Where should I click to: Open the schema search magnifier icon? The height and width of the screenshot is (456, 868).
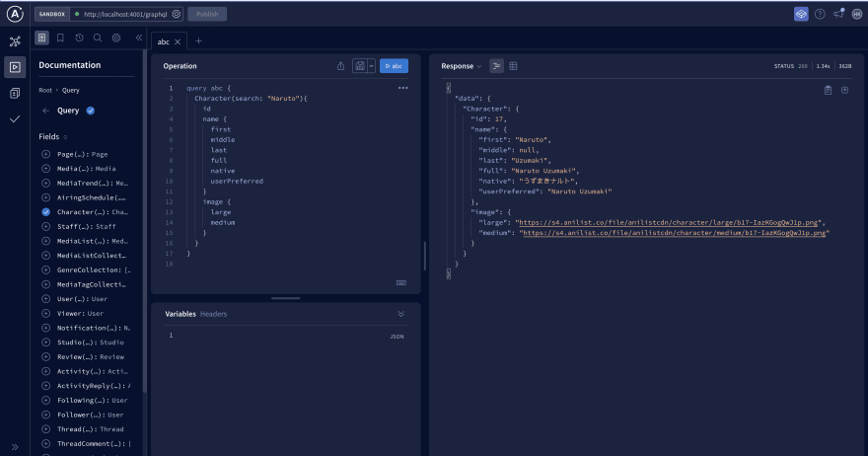98,38
